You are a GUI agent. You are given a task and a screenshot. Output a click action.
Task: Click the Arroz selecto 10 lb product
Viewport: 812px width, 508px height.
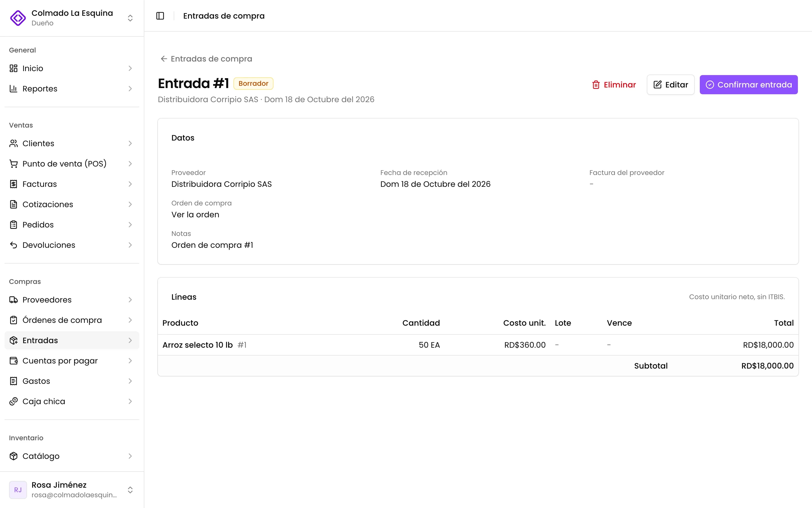point(197,345)
